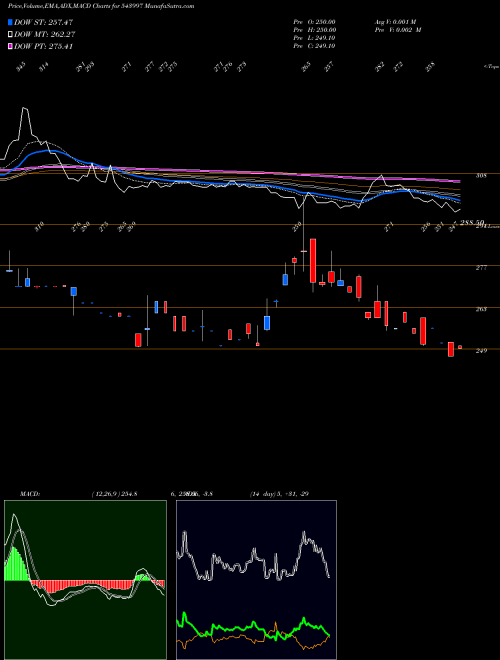Click the magenta DOW PT legend swatch
Screen dimensions: 500x660
pos(10,46)
